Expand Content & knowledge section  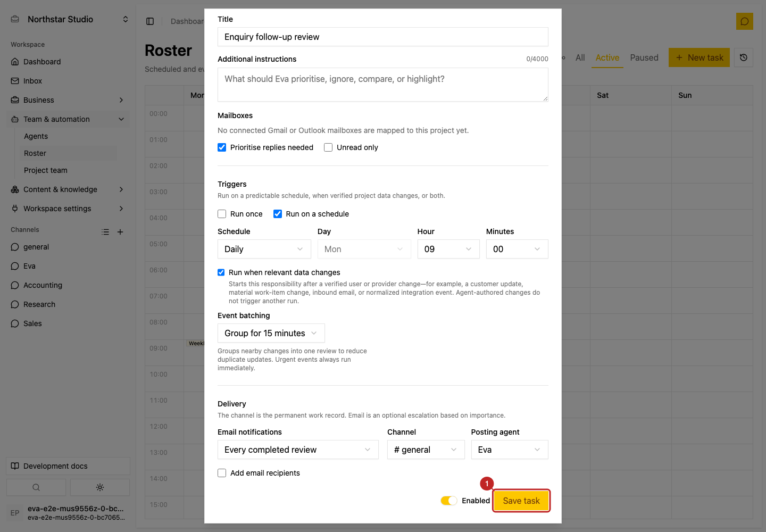pos(121,189)
